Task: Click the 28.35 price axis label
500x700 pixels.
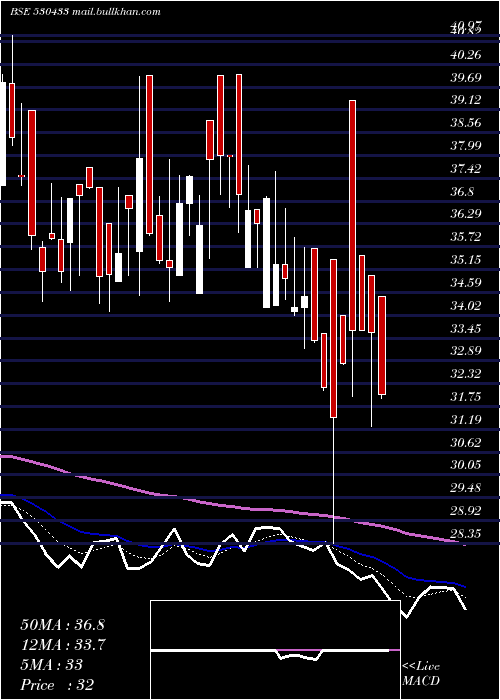Action: click(466, 534)
